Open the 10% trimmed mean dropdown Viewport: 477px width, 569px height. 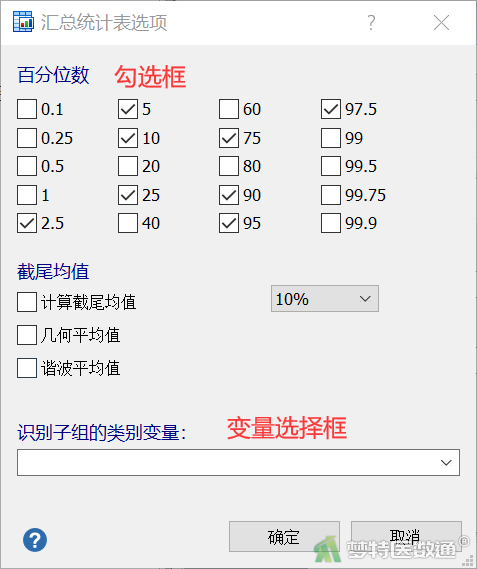point(325,299)
